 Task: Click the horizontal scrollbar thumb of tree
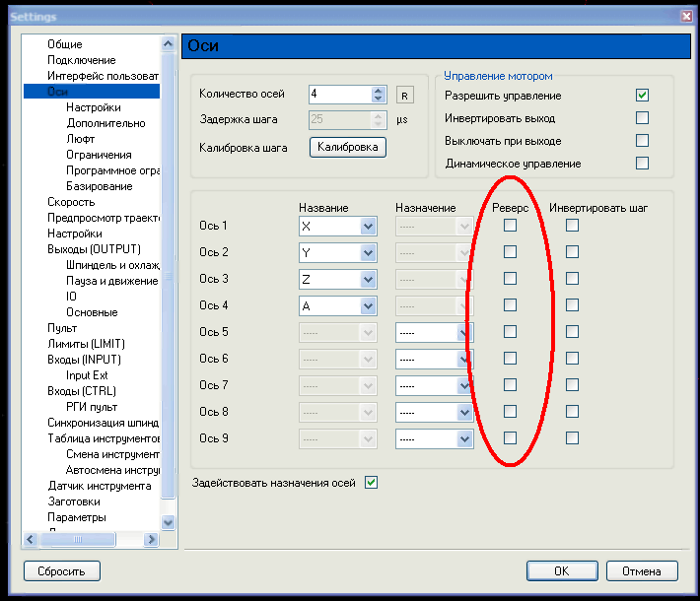click(x=78, y=540)
